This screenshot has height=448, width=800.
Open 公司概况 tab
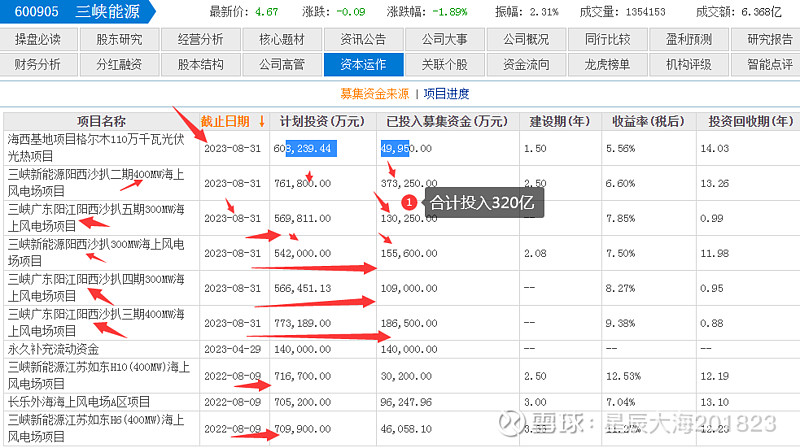[x=527, y=40]
